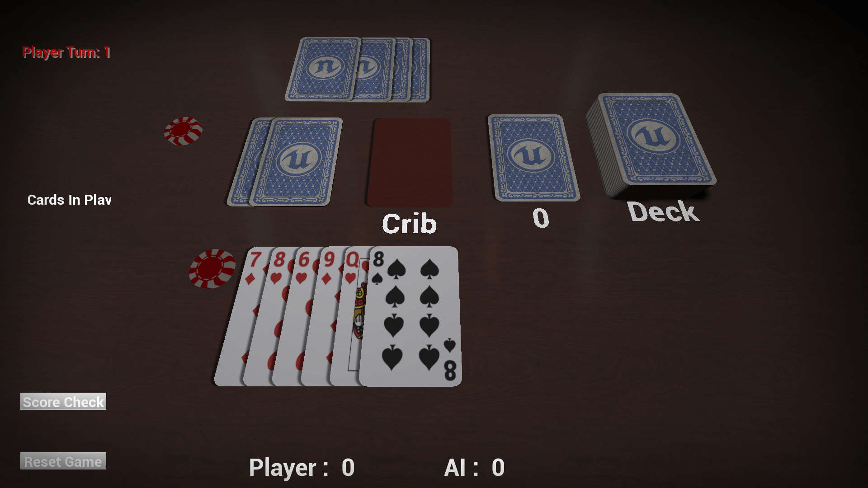
Task: Click the Reset Game button
Action: coord(62,462)
